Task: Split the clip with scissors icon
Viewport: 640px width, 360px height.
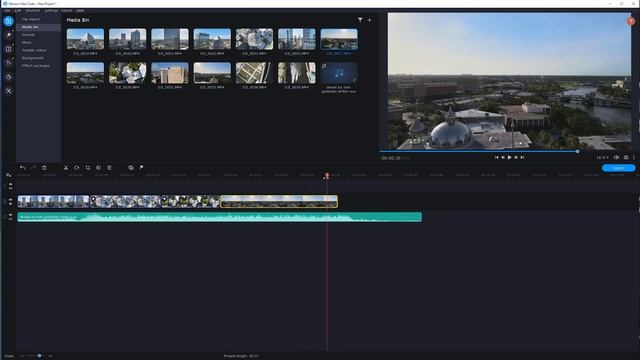Action: pos(66,168)
